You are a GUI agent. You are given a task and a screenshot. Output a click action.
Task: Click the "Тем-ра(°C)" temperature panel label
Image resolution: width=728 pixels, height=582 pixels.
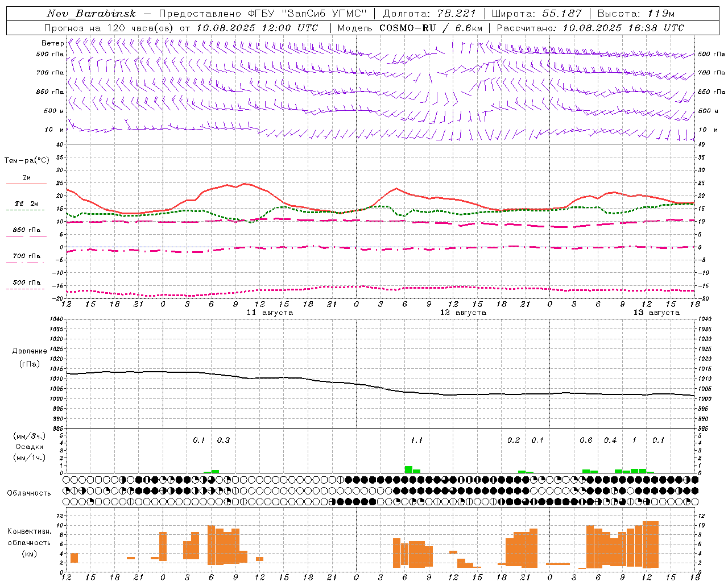point(27,161)
